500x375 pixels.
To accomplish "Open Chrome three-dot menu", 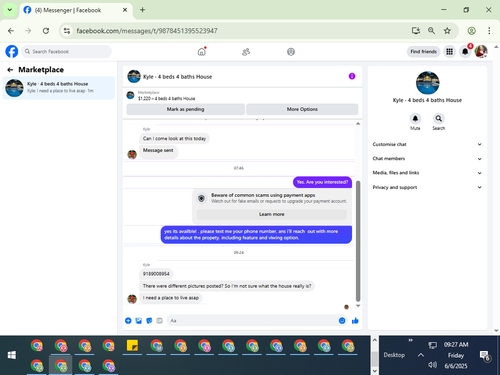I will [489, 31].
